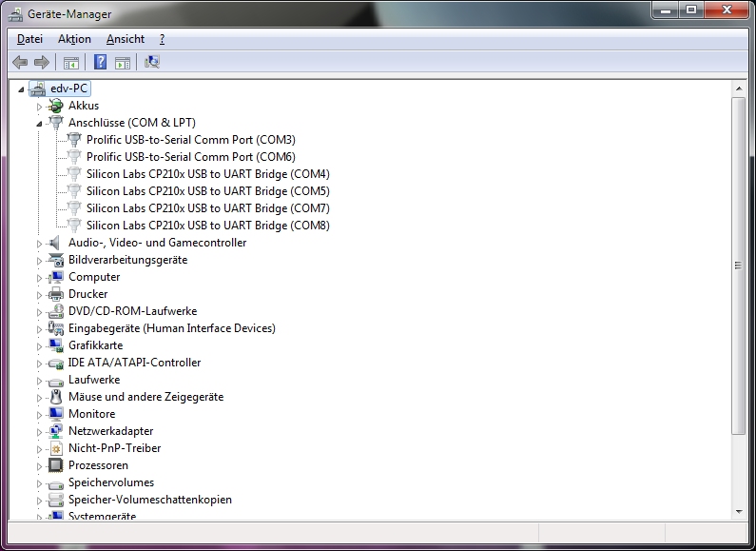756x551 pixels.
Task: Open the Datei menu
Action: click(x=29, y=39)
